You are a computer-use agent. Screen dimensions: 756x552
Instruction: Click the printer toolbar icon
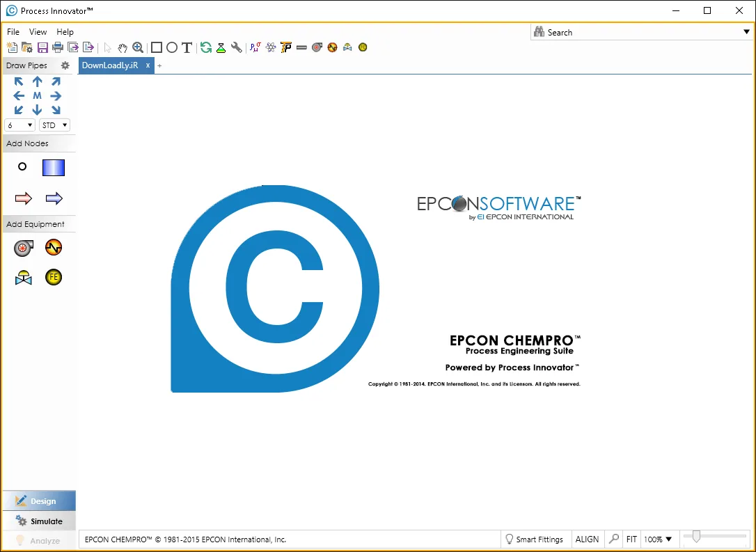58,47
